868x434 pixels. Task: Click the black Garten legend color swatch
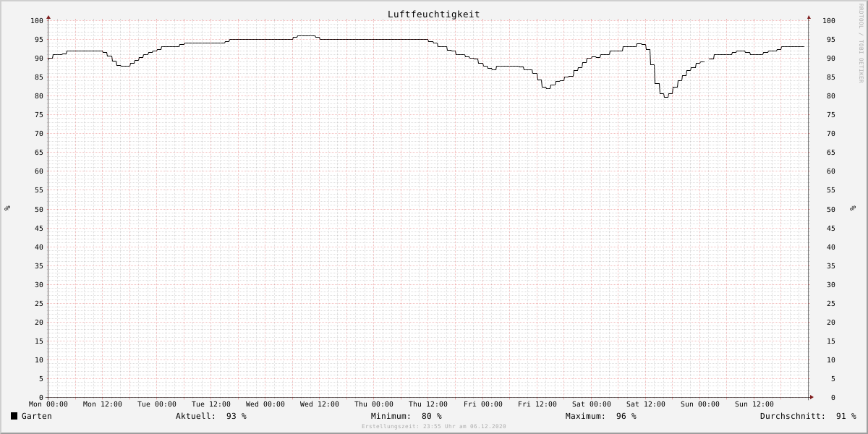pos(14,416)
